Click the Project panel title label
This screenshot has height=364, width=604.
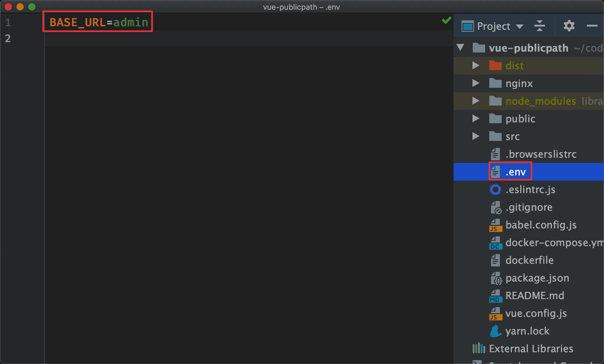click(493, 26)
